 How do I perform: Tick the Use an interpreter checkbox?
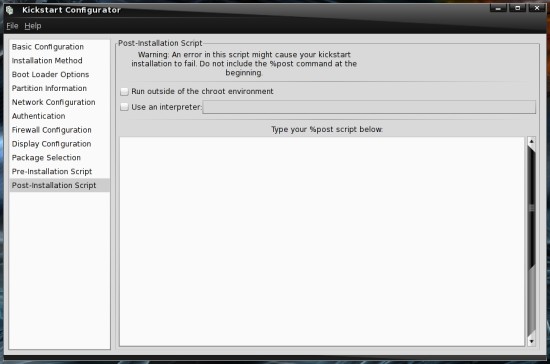tap(124, 107)
